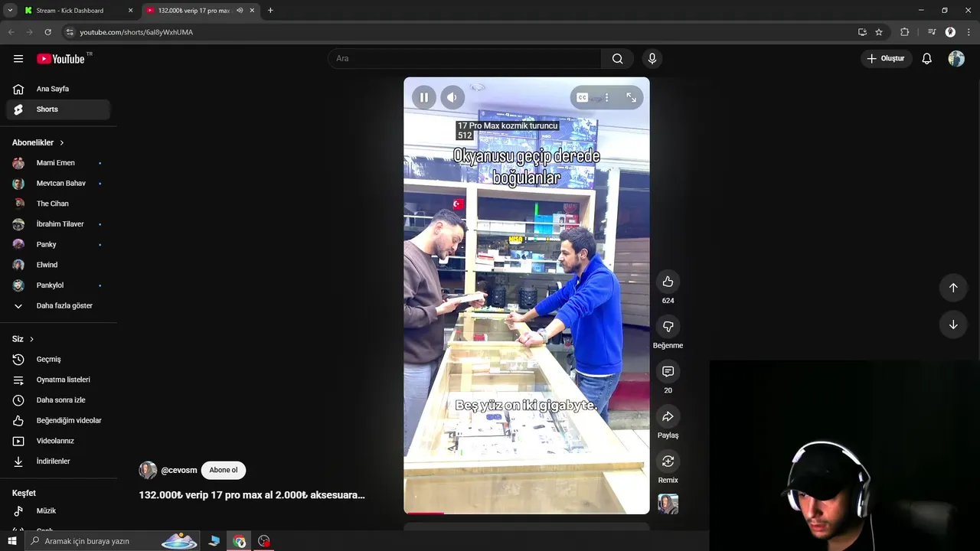Image resolution: width=980 pixels, height=551 pixels.
Task: Mute the YouTube tab via speaker icon
Action: tap(240, 11)
